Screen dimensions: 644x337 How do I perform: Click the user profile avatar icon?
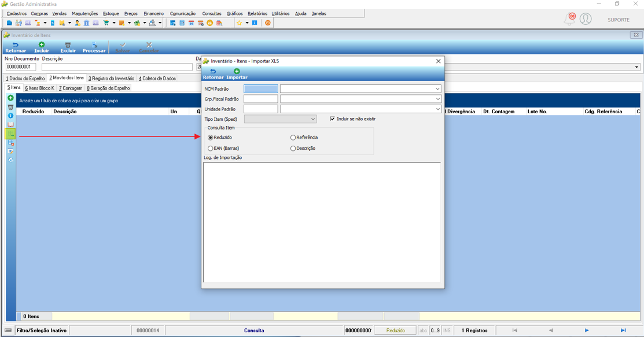586,19
